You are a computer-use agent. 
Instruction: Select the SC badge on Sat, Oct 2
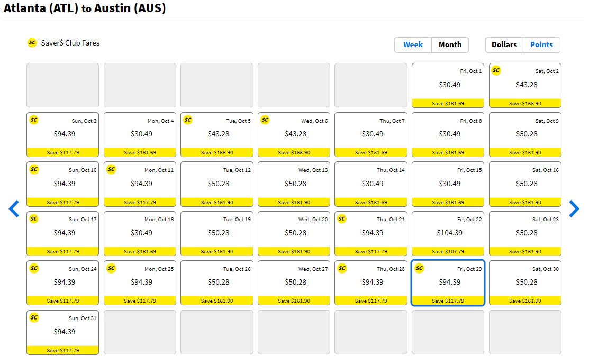pyautogui.click(x=496, y=70)
